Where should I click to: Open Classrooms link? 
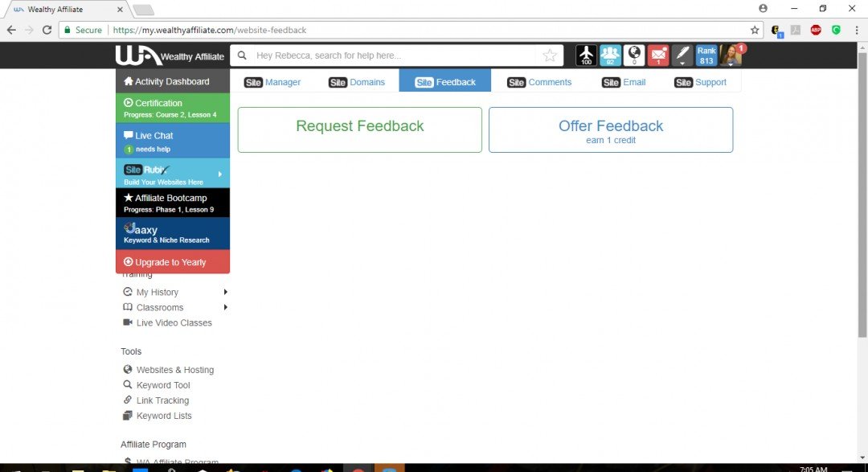[x=159, y=307]
